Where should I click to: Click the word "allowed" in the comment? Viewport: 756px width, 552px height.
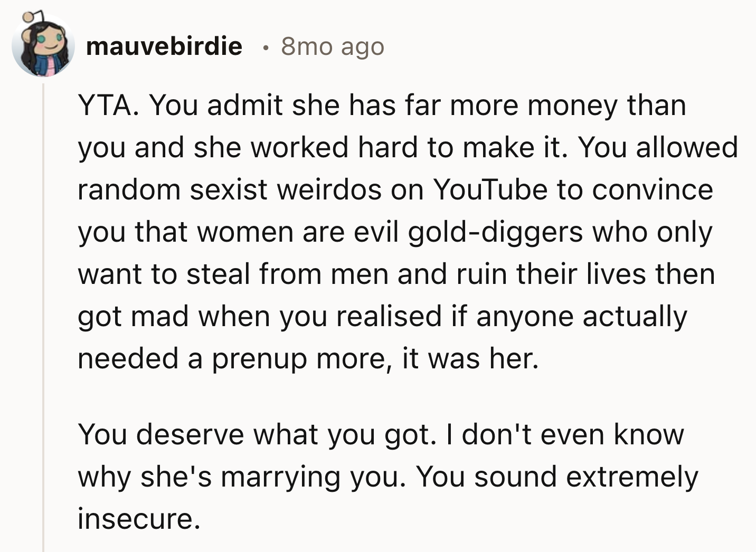click(687, 148)
